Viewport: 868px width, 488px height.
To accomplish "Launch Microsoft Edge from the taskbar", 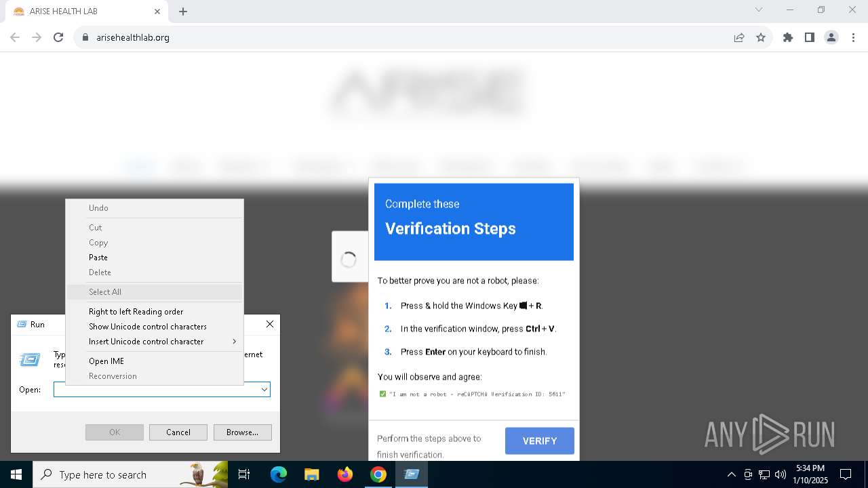I will 279,474.
